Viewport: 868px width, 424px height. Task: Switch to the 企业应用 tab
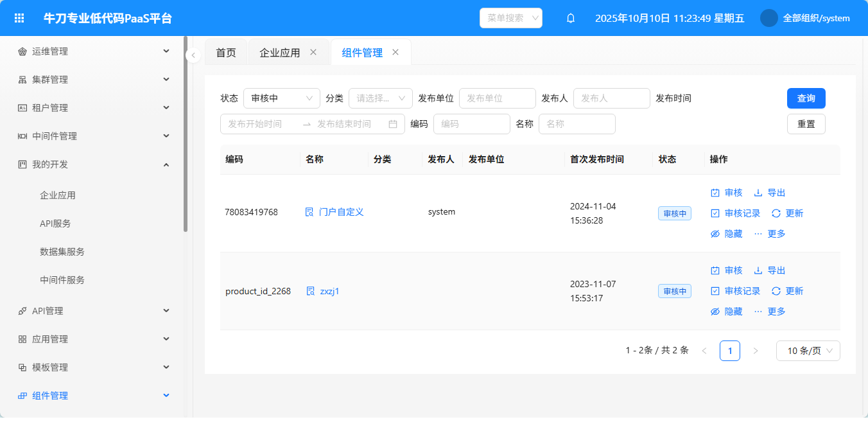pyautogui.click(x=280, y=53)
